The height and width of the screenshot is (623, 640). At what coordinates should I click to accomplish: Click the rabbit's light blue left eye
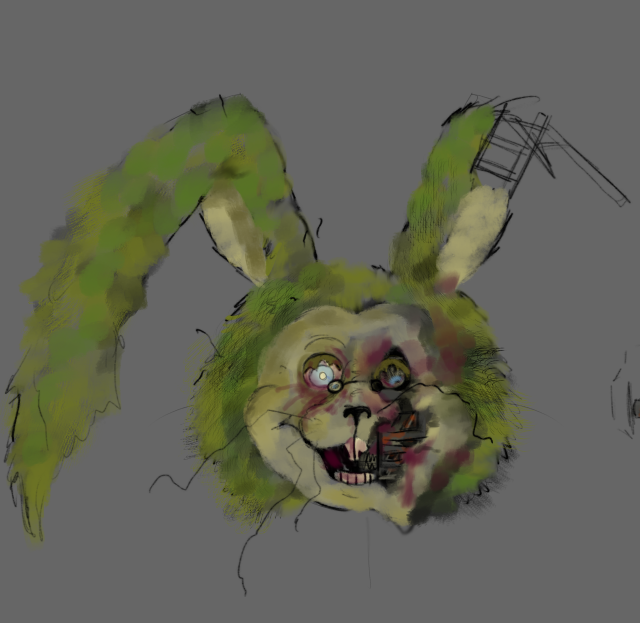322,375
